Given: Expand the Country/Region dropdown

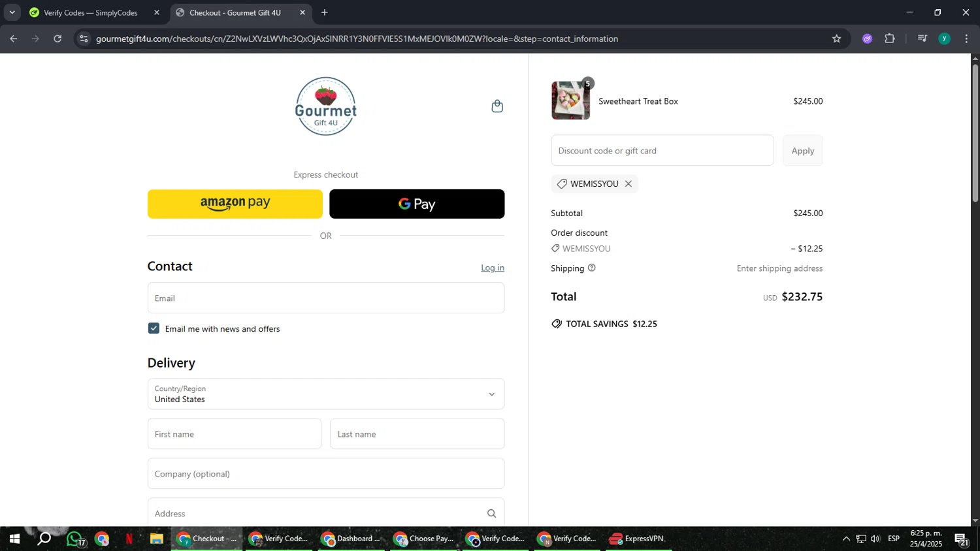Looking at the screenshot, I should click(326, 394).
